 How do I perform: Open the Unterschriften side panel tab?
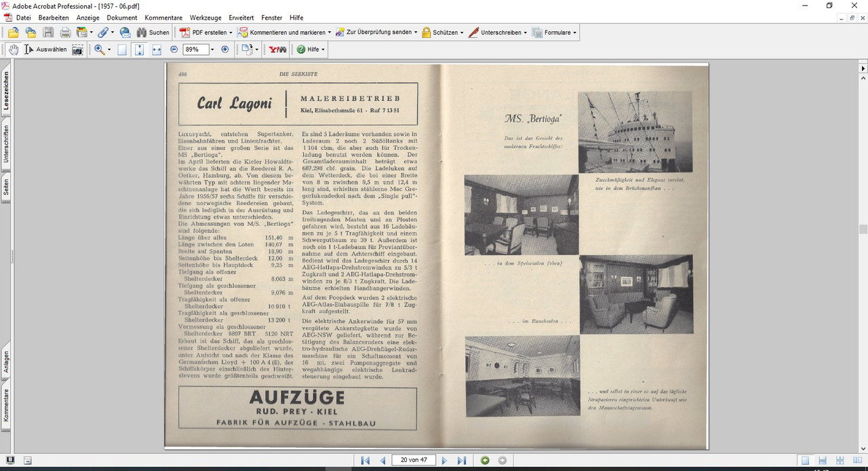click(x=6, y=144)
